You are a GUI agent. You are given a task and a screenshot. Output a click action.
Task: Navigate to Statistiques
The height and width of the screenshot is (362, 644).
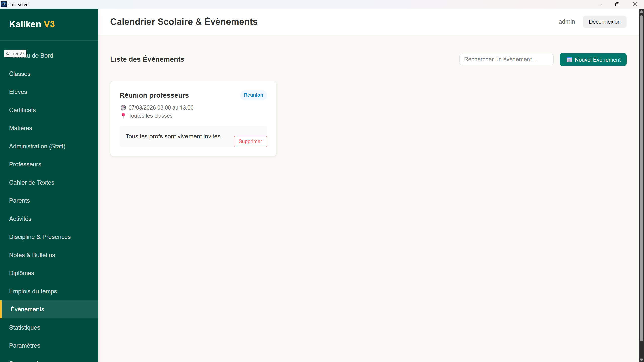(x=25, y=328)
